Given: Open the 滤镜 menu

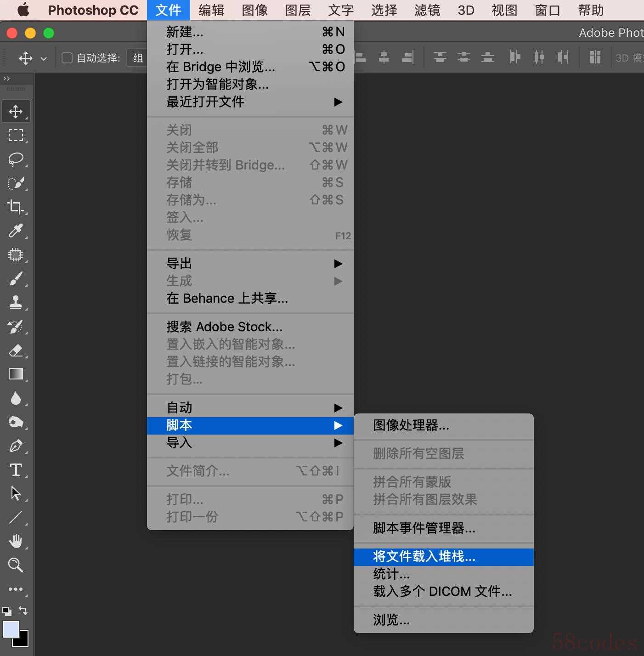Looking at the screenshot, I should [427, 10].
